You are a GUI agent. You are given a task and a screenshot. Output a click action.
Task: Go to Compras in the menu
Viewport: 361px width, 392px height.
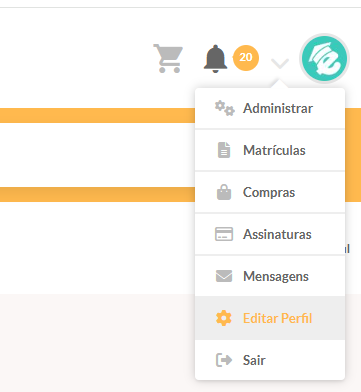click(x=270, y=192)
